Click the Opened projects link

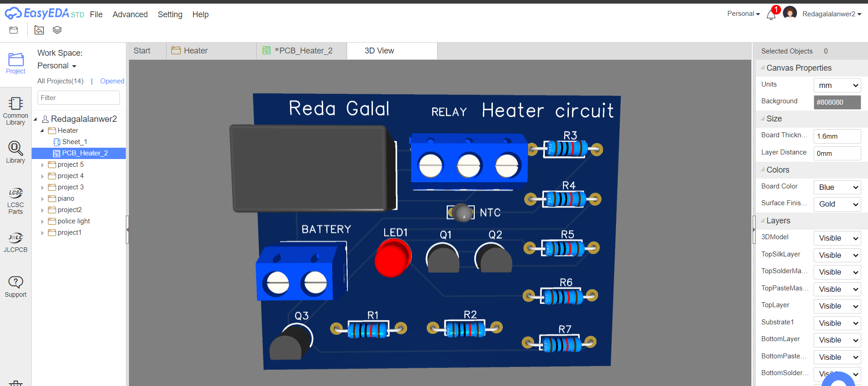coord(112,81)
